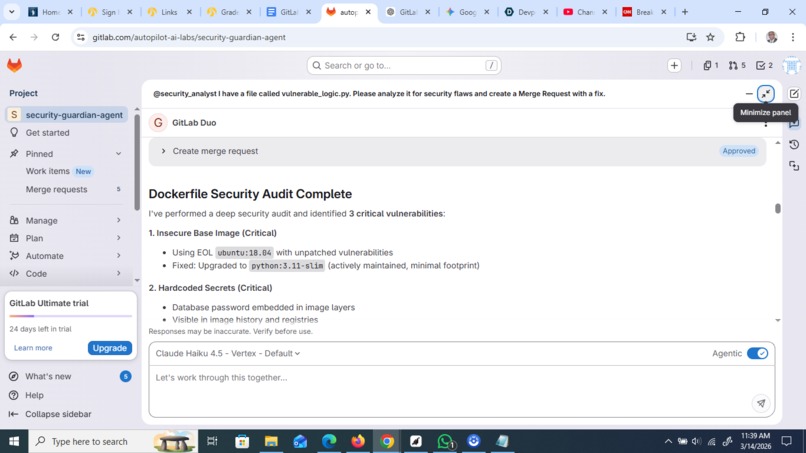Open Chrome three-dot menu
Image resolution: width=806 pixels, height=453 pixels.
click(793, 37)
